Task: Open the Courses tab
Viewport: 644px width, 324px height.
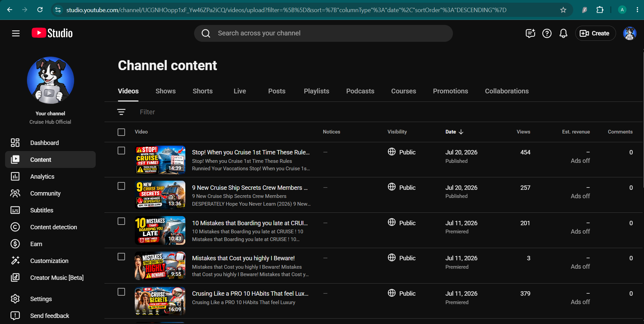Action: click(x=403, y=91)
